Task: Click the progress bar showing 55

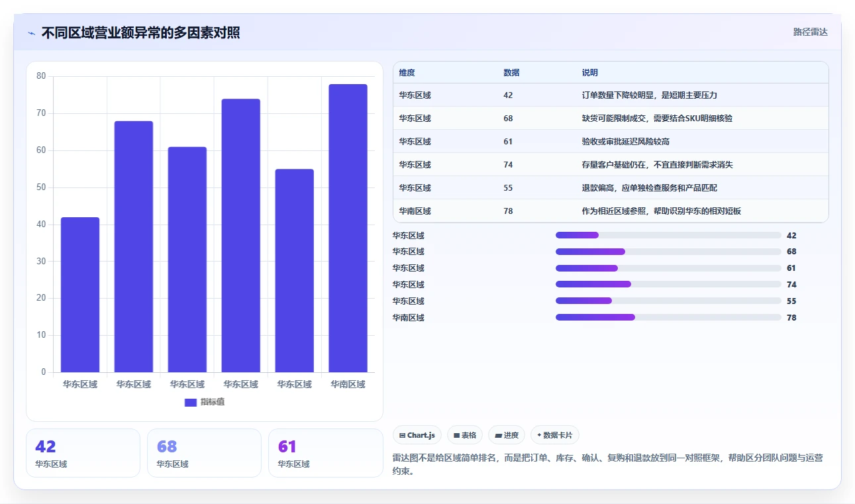Action: point(668,301)
